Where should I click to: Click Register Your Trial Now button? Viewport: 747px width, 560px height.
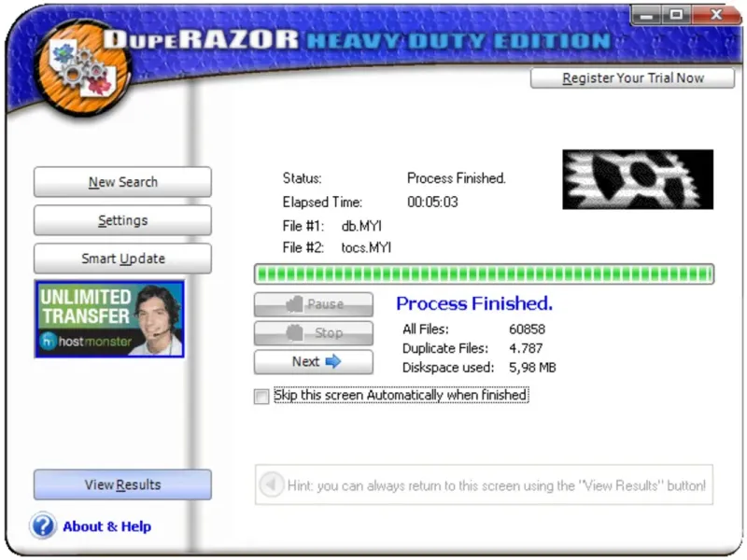(x=633, y=78)
